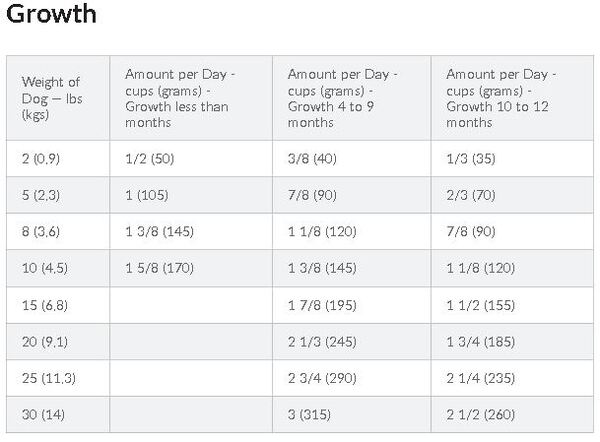Screen dimensions: 600x442
Task: Select the 2 1/3 (245) cell
Action: pyautogui.click(x=352, y=341)
